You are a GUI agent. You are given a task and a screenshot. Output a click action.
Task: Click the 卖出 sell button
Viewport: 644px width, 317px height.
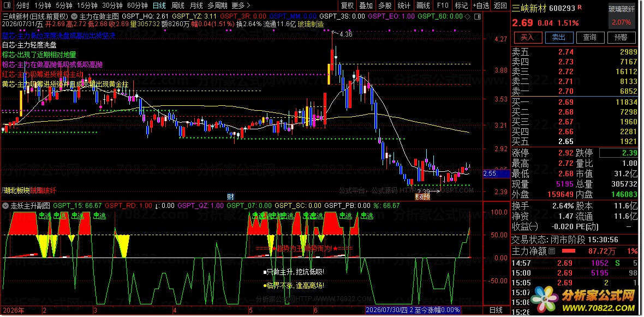558,37
